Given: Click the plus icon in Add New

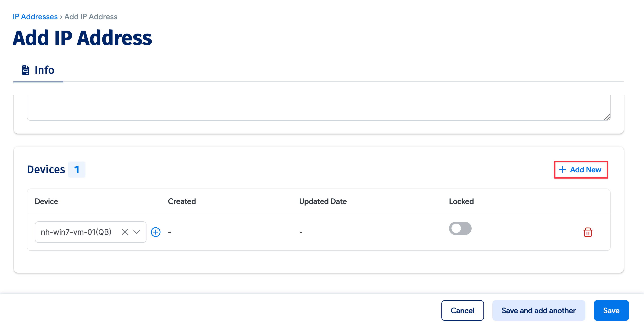Looking at the screenshot, I should click(563, 170).
